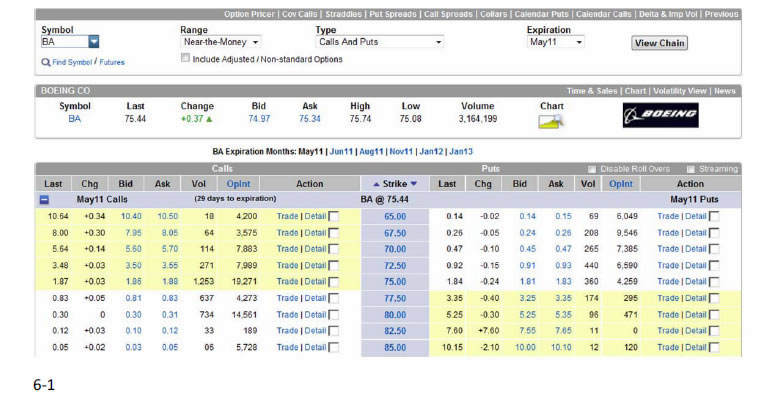Open the Cov Calls menu link
Image resolution: width=767 pixels, height=409 pixels.
point(299,14)
